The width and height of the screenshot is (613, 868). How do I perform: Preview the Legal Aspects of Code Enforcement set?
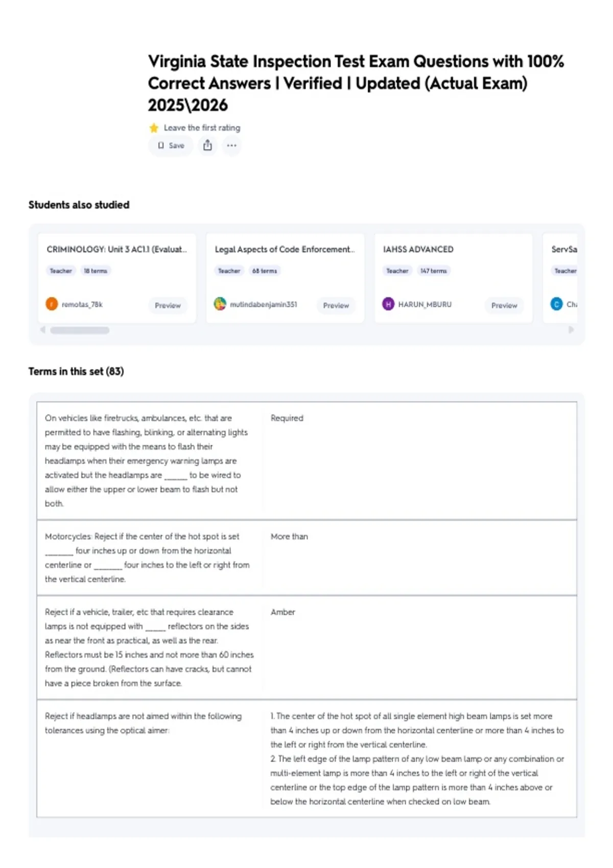(336, 305)
